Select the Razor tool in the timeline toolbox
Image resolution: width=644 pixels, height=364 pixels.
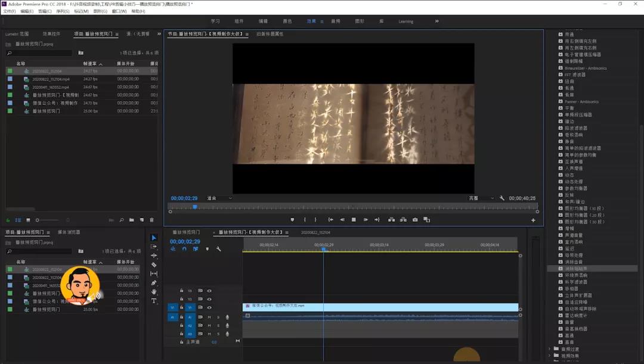click(x=154, y=265)
